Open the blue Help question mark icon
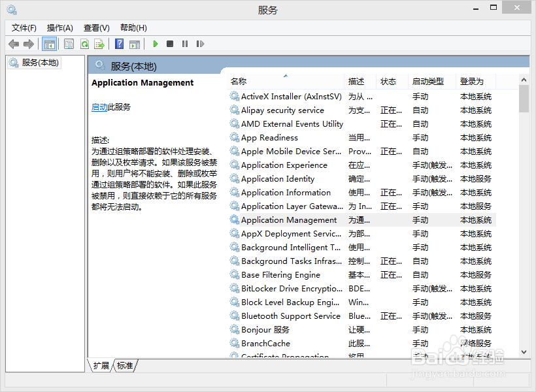 pyautogui.click(x=120, y=44)
